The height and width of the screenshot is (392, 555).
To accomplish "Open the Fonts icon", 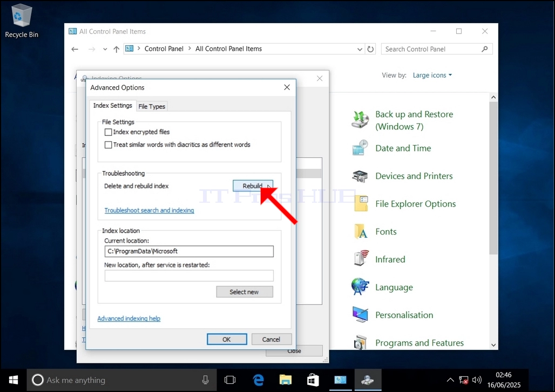I will [360, 231].
